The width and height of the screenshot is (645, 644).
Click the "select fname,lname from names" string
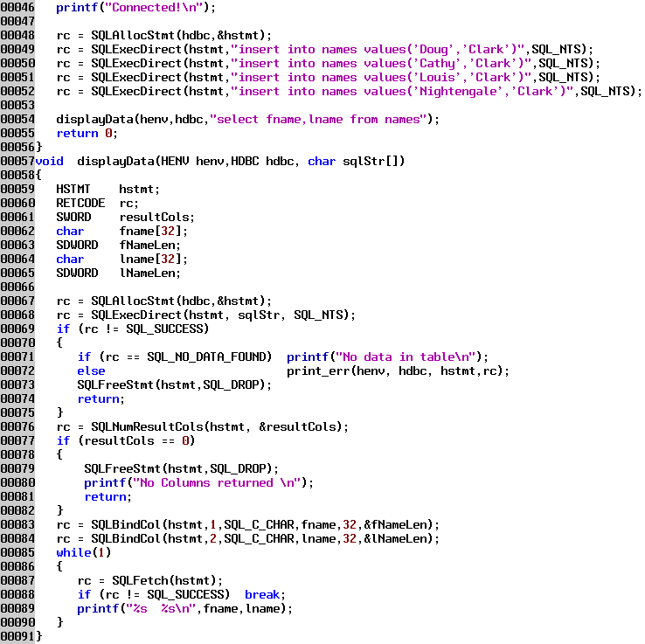(x=318, y=119)
